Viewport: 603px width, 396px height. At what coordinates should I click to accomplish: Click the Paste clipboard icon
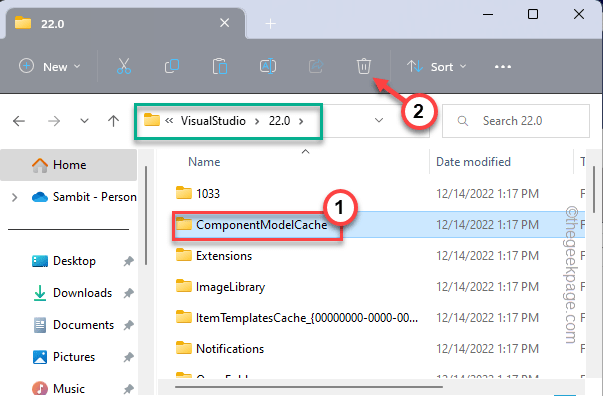220,66
